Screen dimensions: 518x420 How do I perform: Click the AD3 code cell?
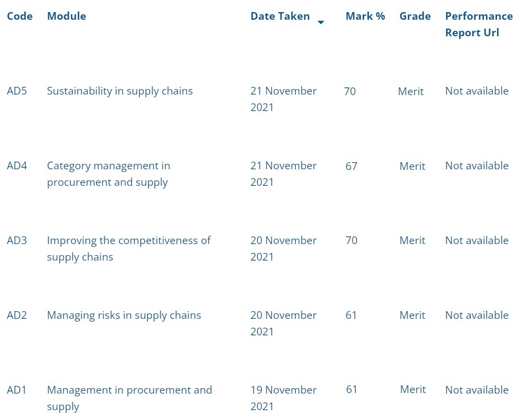tap(17, 240)
